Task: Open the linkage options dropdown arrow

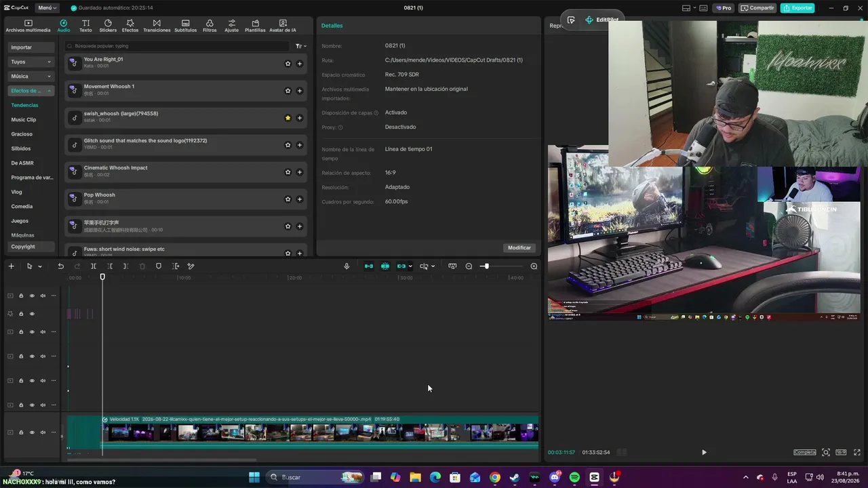Action: coord(411,266)
